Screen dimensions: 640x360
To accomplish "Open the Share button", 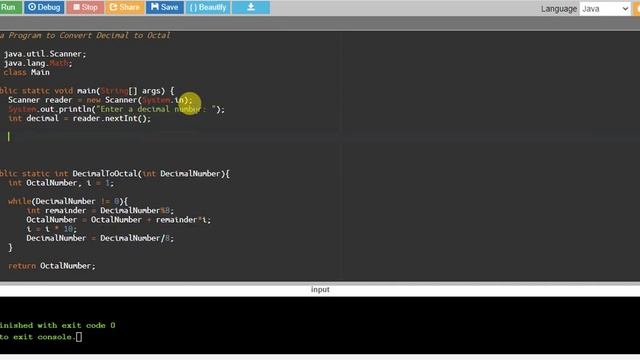I will 125,7.
